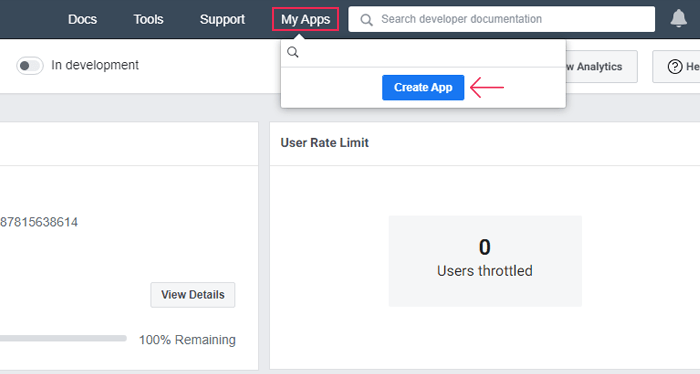Click the Users throttled label
The height and width of the screenshot is (374, 700).
point(485,271)
